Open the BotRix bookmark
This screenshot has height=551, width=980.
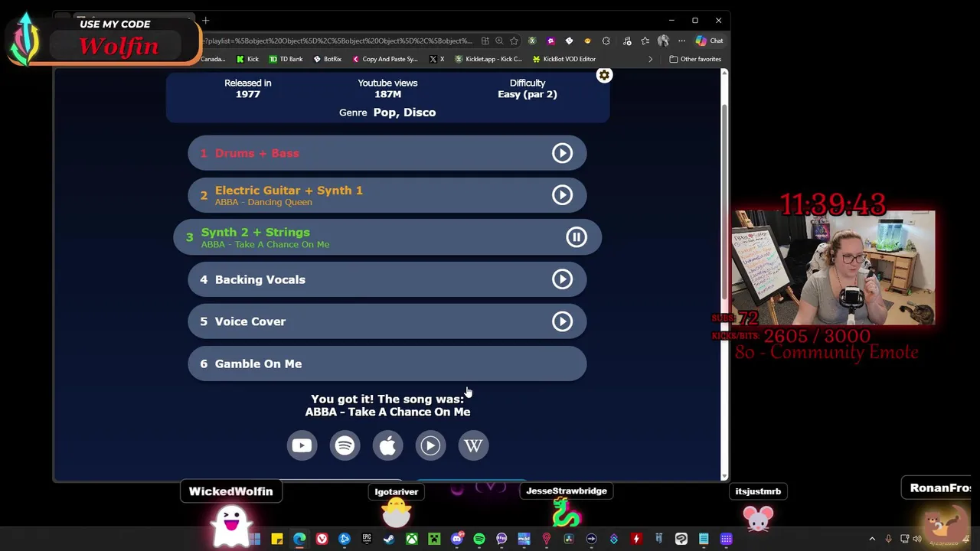pyautogui.click(x=327, y=59)
